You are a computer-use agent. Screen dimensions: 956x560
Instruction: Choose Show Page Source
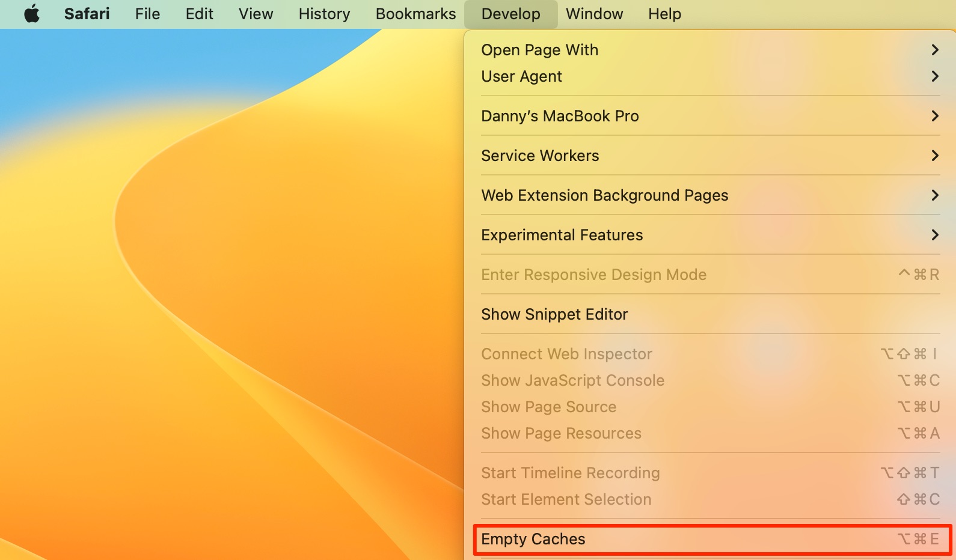click(x=710, y=407)
